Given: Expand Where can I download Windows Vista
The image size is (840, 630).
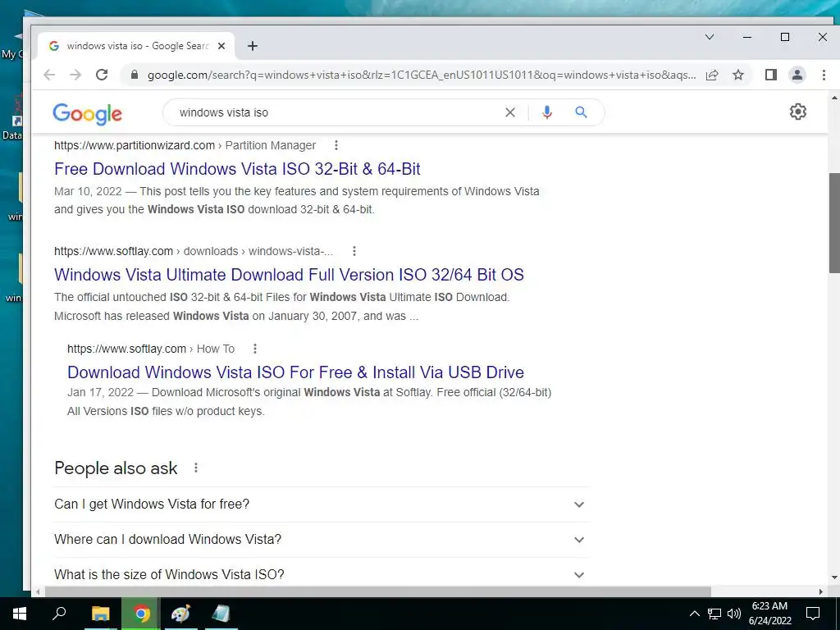Looking at the screenshot, I should coord(322,540).
